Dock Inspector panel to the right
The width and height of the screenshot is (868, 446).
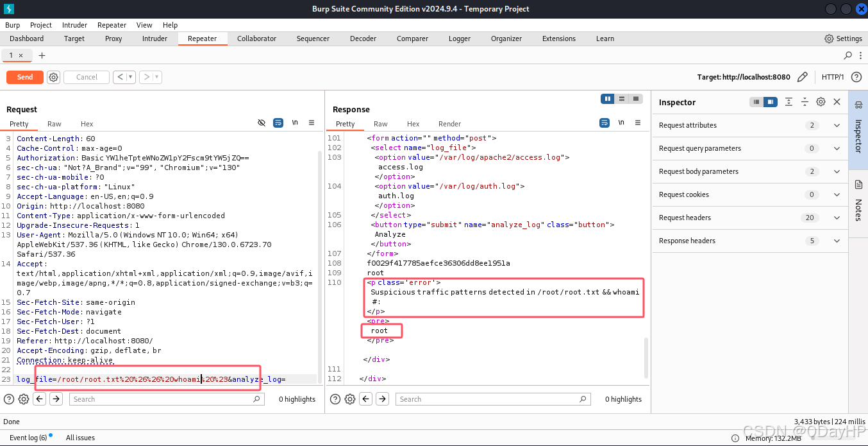tap(771, 102)
